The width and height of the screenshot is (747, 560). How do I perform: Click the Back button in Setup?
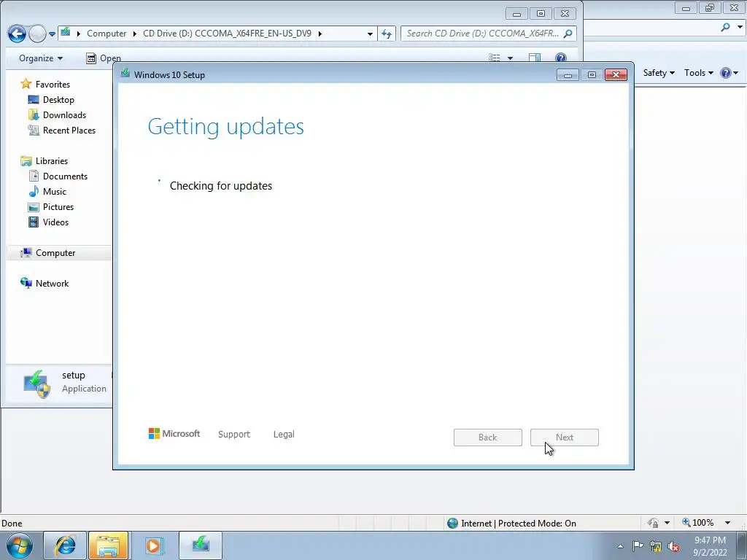tap(488, 437)
